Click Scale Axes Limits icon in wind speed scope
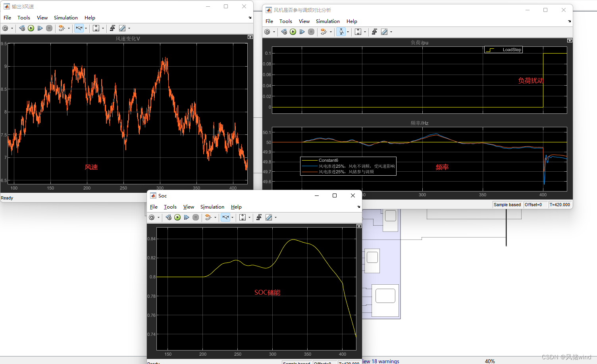The image size is (597, 364). point(96,28)
